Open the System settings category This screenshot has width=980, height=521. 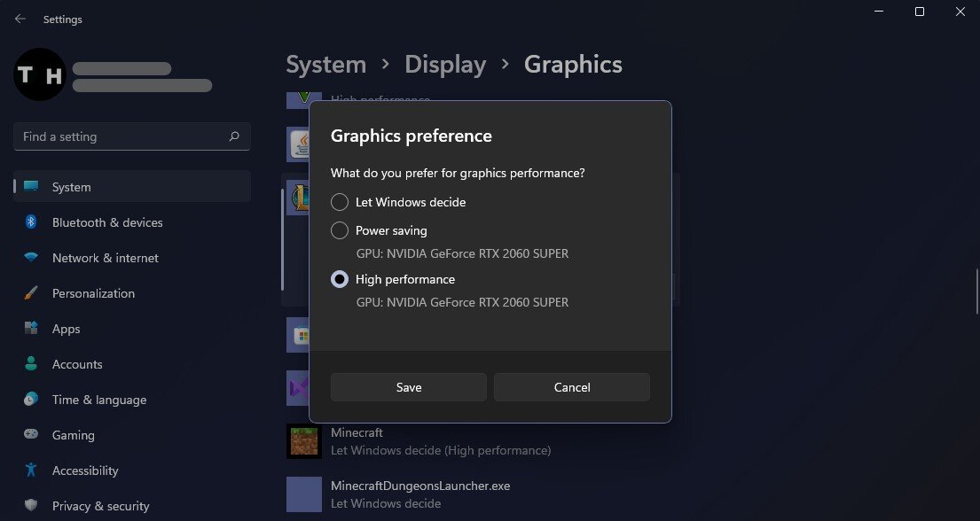click(x=132, y=187)
